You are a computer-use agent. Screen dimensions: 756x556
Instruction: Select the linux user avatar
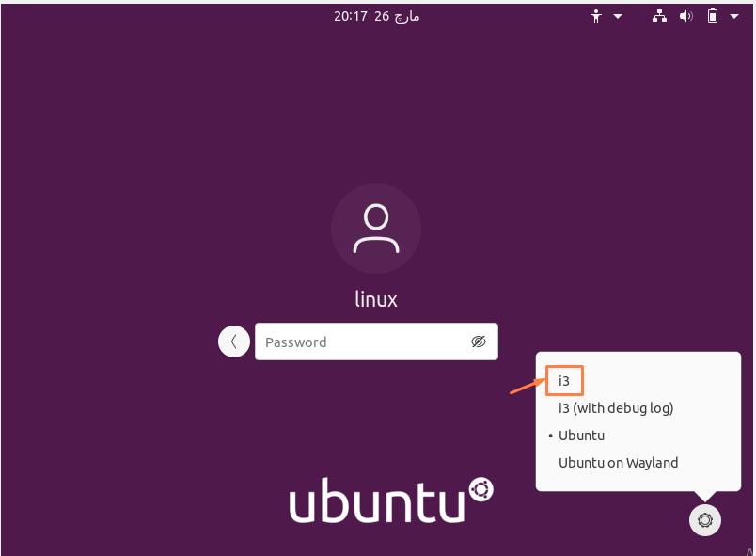point(376,229)
